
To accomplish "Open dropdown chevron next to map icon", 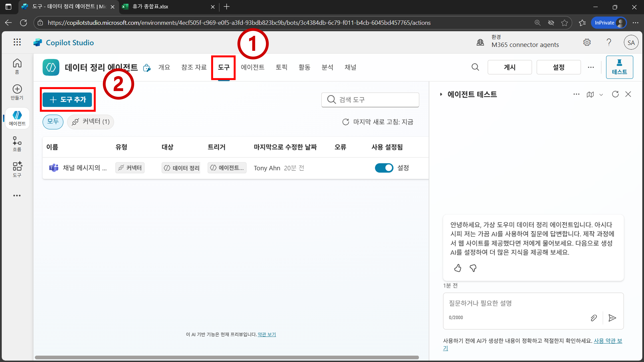I will click(601, 95).
